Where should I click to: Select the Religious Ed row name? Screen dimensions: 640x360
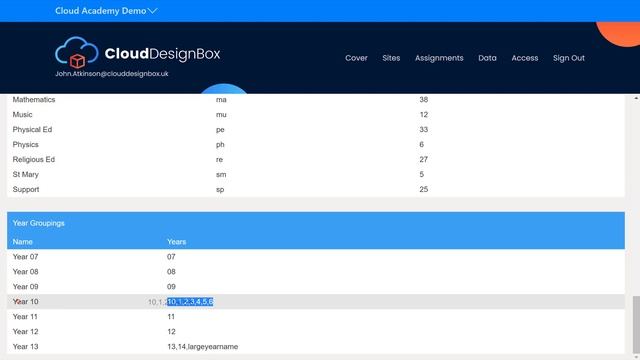pos(33,160)
